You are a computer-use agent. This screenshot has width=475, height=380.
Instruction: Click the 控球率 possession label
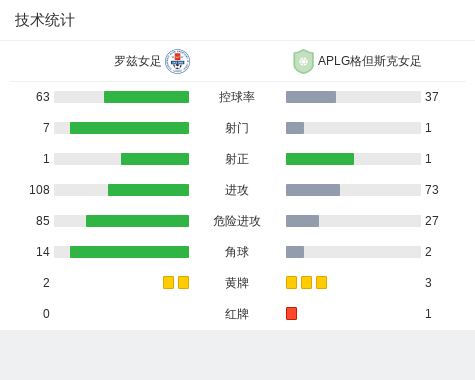pos(237,97)
